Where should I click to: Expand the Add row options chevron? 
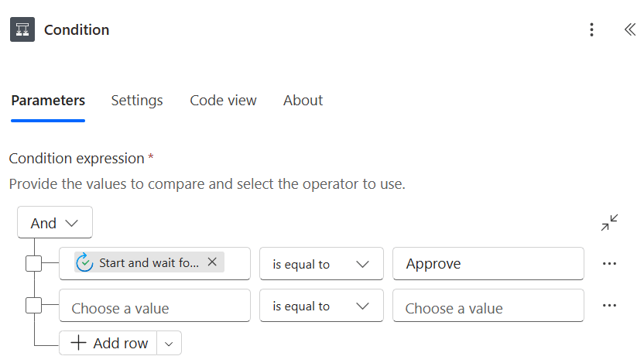tap(170, 343)
